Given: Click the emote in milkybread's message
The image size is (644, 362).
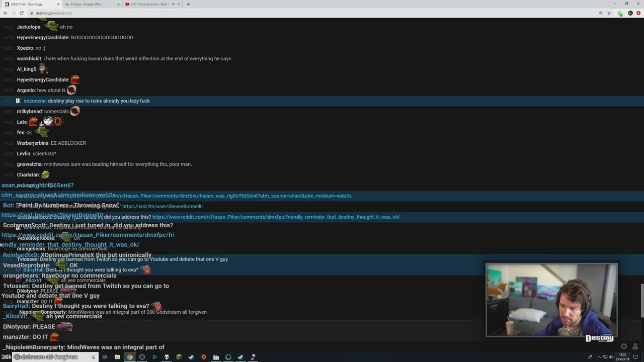Looking at the screenshot, I should point(75,111).
